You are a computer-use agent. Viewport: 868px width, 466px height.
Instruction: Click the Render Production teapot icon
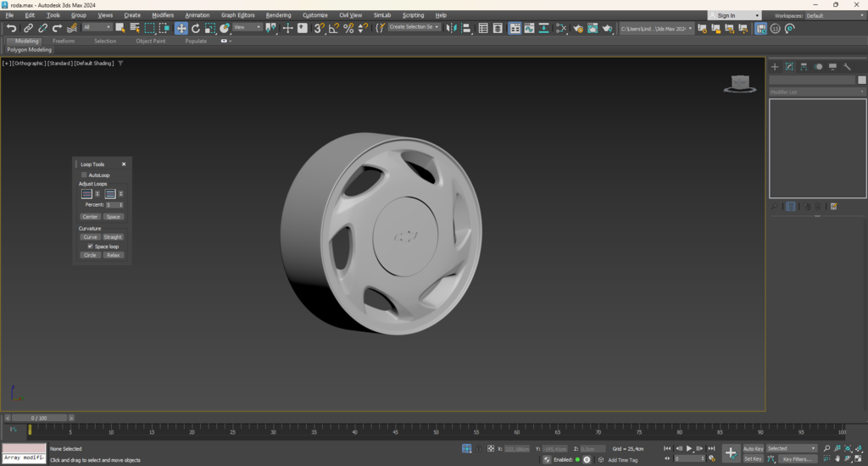click(x=607, y=28)
